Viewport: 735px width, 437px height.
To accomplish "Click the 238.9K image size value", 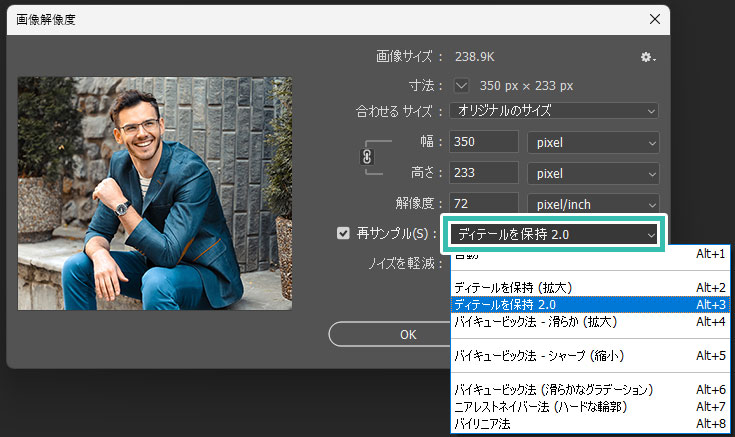I will (474, 57).
